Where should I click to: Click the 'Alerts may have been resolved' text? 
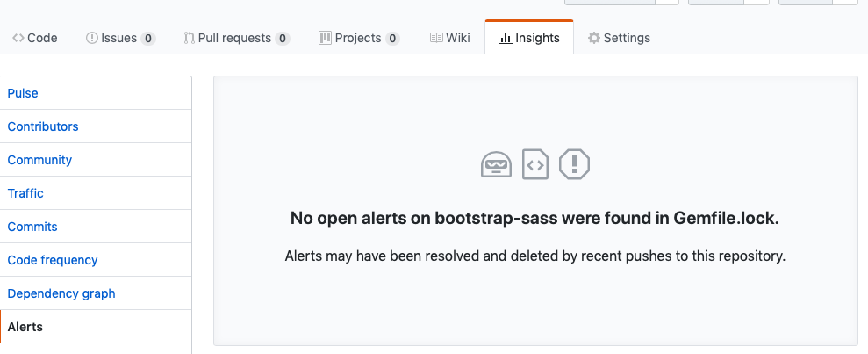534,256
